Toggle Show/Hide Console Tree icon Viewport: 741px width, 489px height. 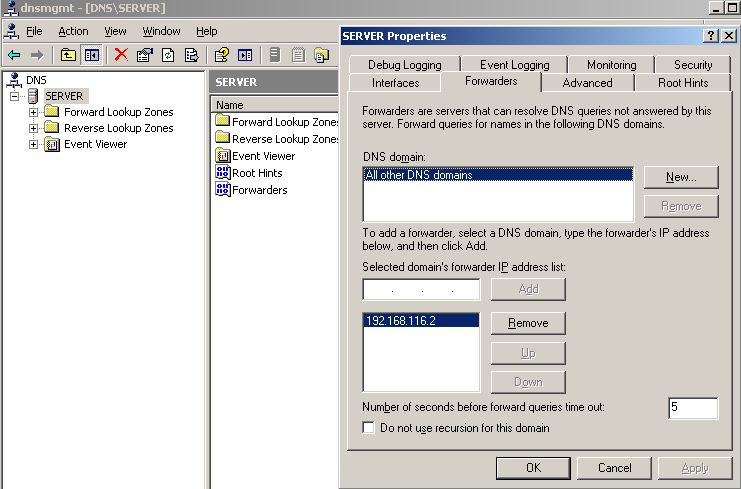pyautogui.click(x=92, y=55)
